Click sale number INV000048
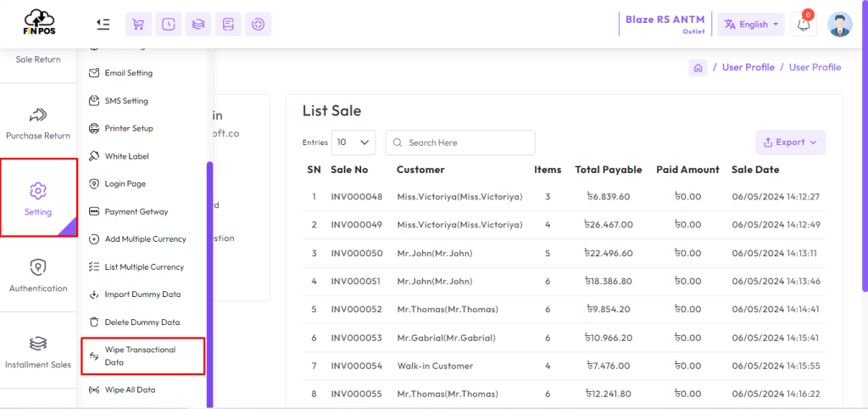 click(357, 197)
